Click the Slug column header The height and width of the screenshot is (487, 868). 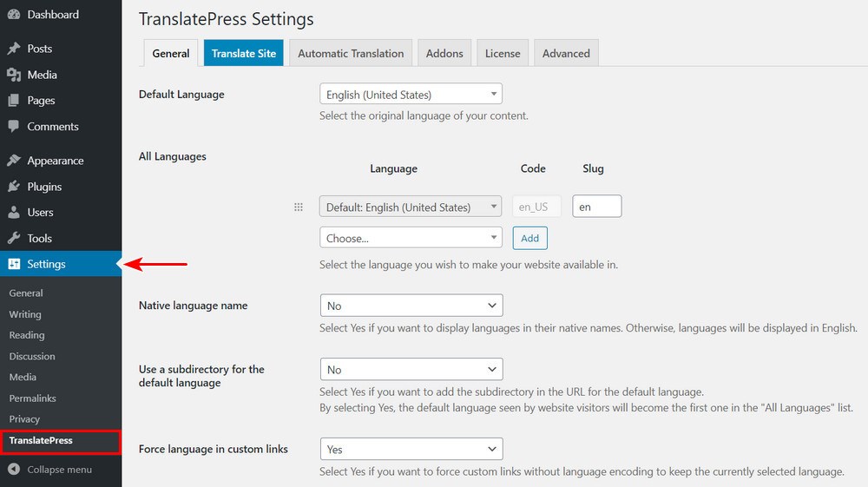[x=593, y=168]
